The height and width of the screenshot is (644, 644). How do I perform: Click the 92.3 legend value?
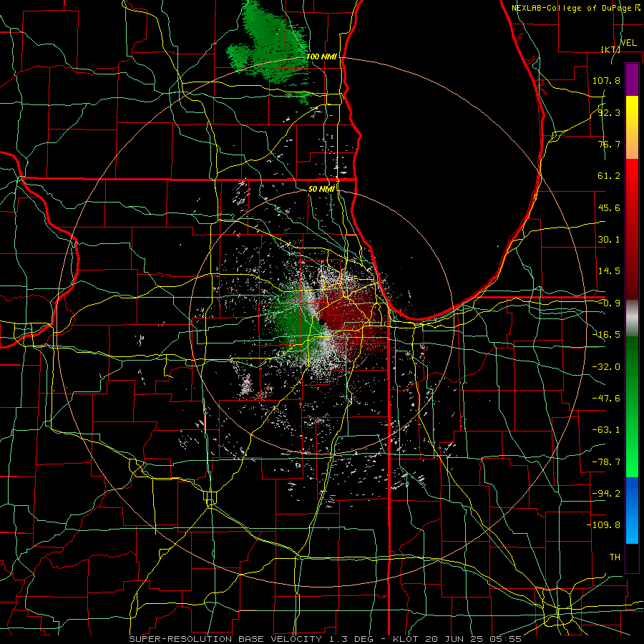click(609, 112)
